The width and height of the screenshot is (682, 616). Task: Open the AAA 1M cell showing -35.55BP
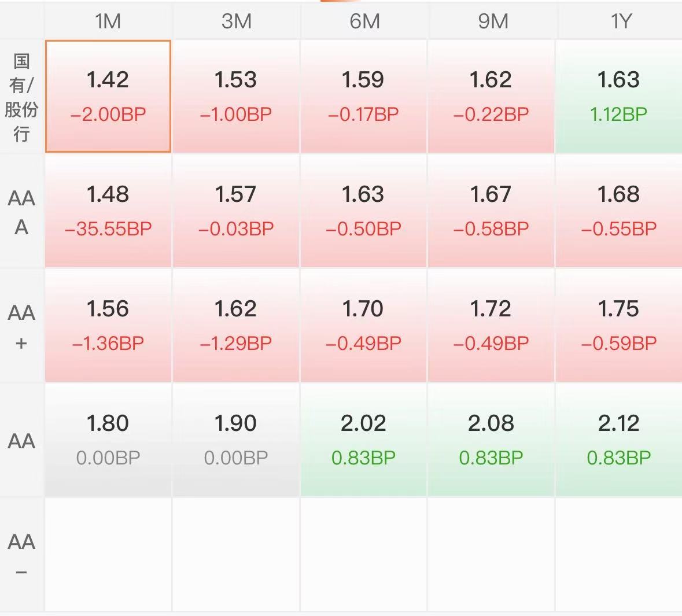click(108, 211)
